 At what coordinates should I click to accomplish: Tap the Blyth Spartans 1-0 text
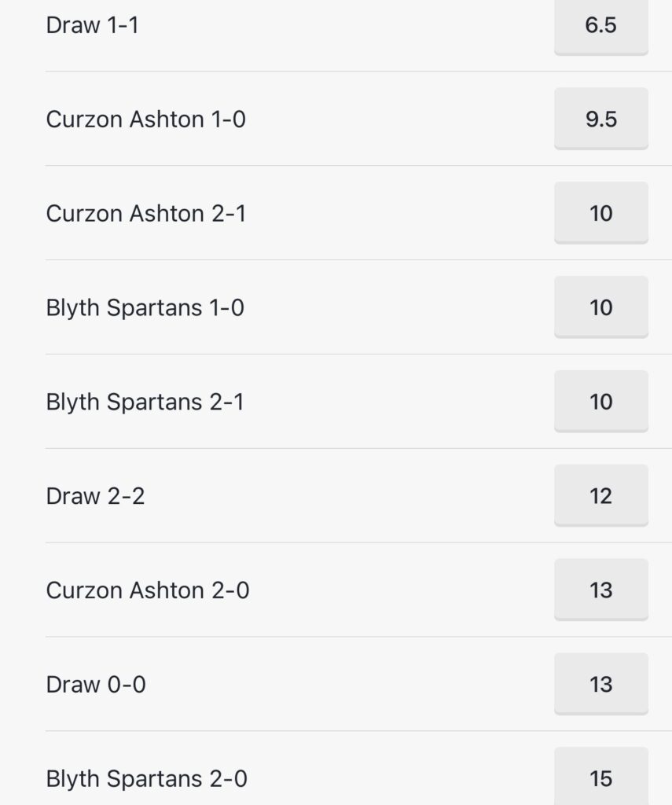[x=145, y=308]
